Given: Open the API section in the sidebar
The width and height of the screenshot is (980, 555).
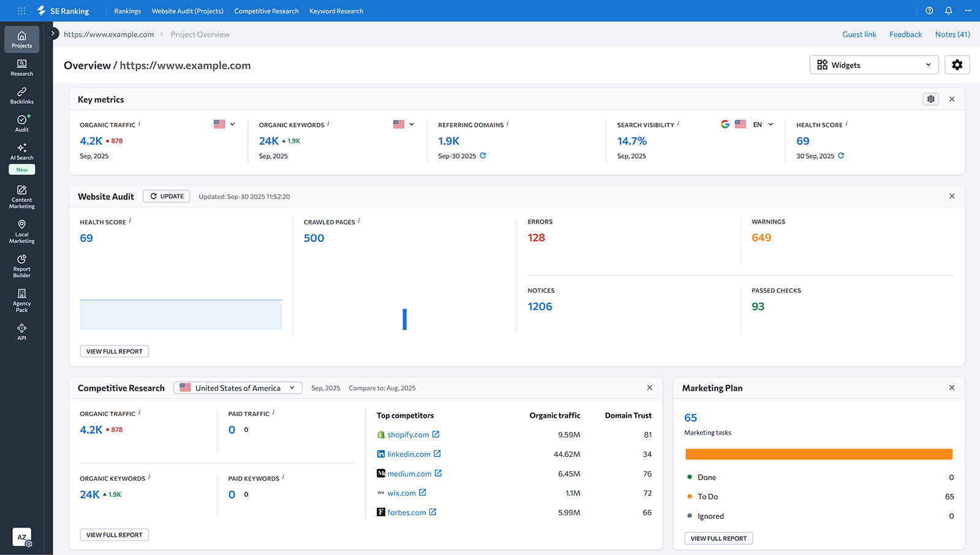Looking at the screenshot, I should (21, 332).
